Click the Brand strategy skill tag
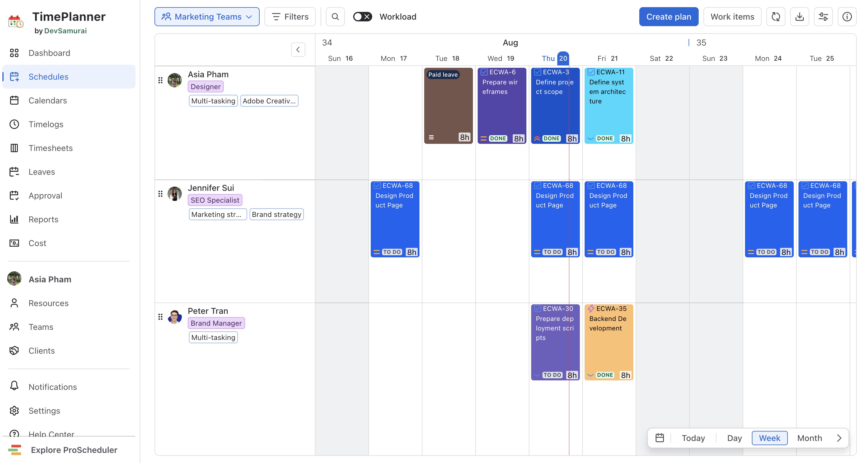This screenshot has width=868, height=463. pos(277,214)
